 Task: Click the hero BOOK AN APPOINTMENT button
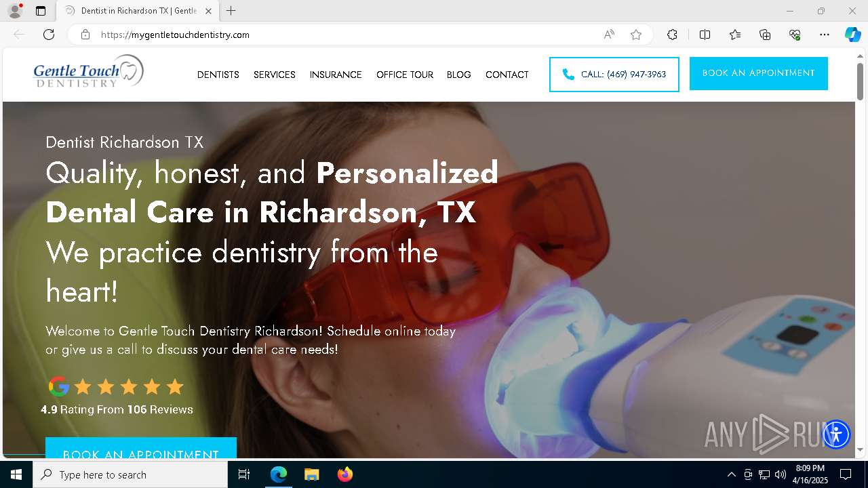point(141,449)
